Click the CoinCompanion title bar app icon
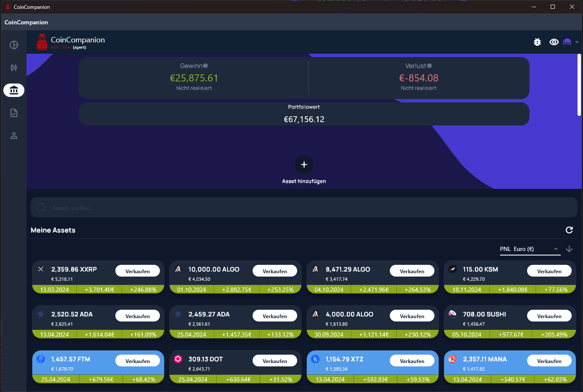 [8, 7]
